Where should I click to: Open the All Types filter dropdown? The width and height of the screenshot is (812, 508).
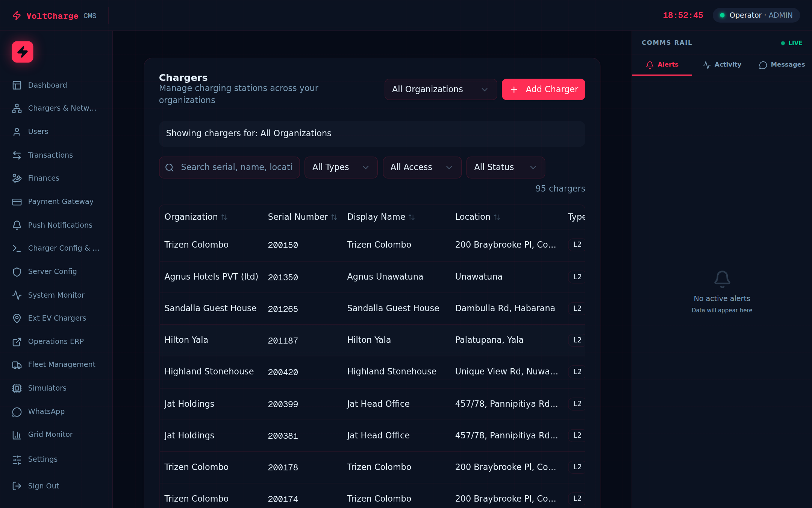point(341,167)
